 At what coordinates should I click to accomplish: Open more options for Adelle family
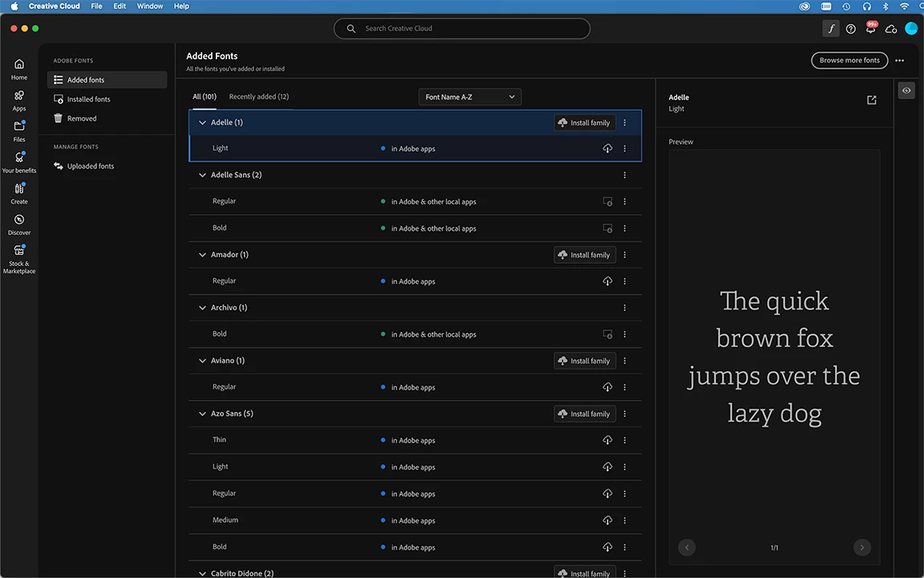pyautogui.click(x=625, y=123)
